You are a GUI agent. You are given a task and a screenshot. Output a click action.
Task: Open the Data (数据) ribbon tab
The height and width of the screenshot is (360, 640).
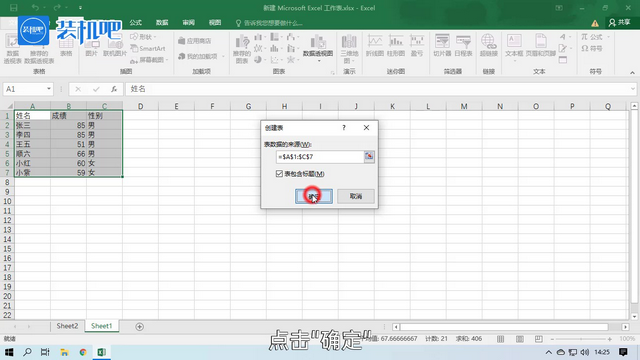click(162, 23)
